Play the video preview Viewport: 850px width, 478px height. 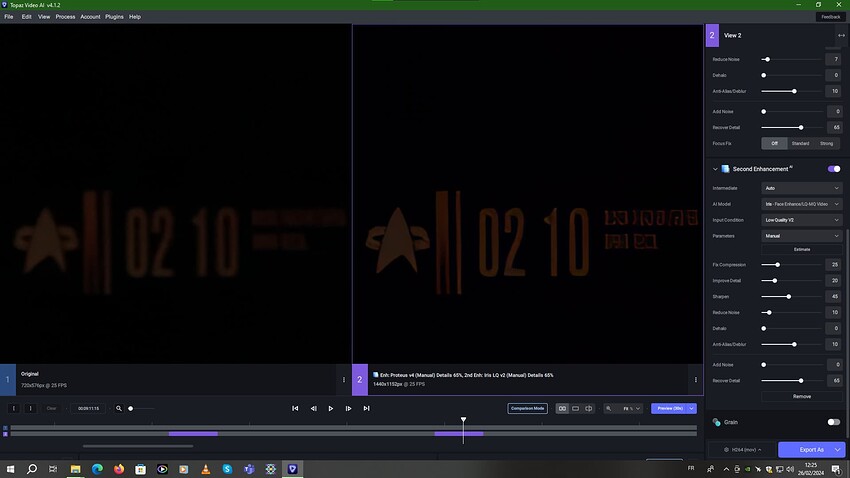pos(331,408)
